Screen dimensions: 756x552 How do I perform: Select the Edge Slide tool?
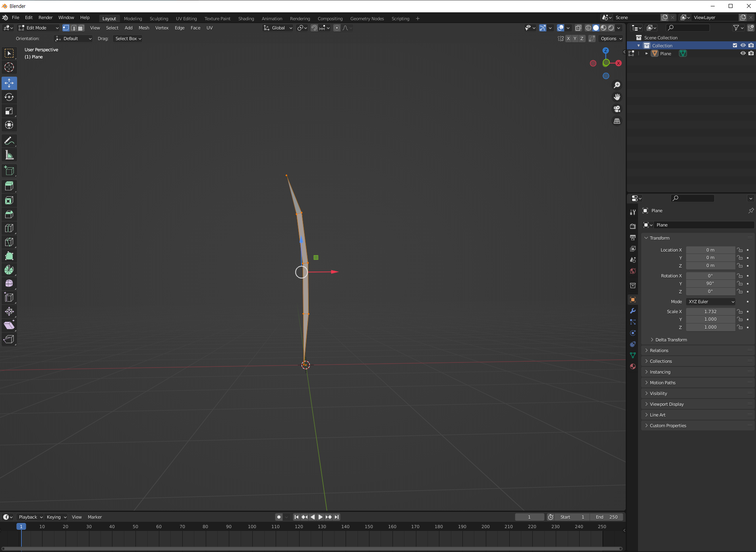(x=9, y=298)
